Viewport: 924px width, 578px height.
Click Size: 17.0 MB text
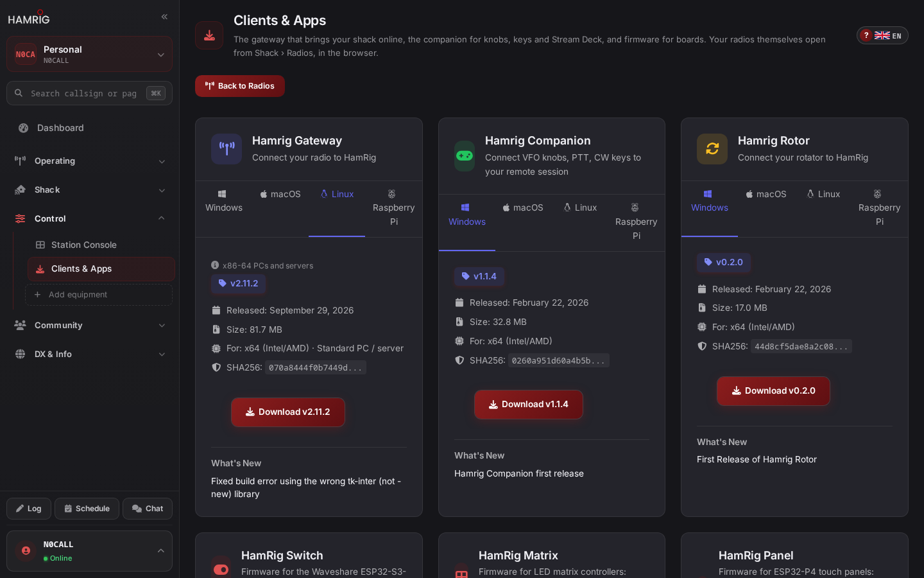tap(740, 308)
